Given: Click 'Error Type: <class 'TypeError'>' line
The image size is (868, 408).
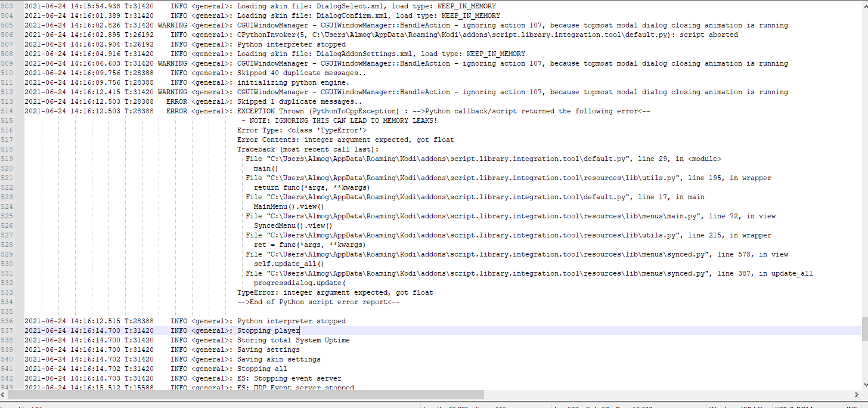Looking at the screenshot, I should 302,131.
